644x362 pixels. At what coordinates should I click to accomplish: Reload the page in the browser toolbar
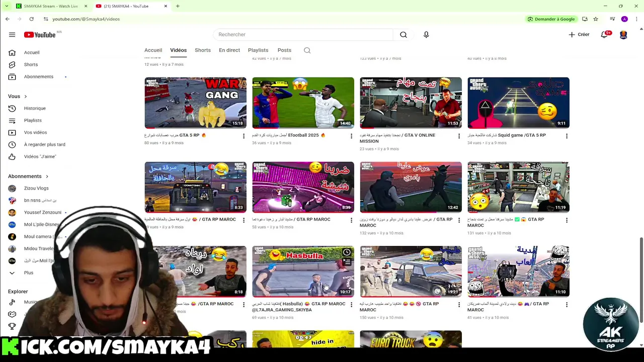(x=31, y=19)
